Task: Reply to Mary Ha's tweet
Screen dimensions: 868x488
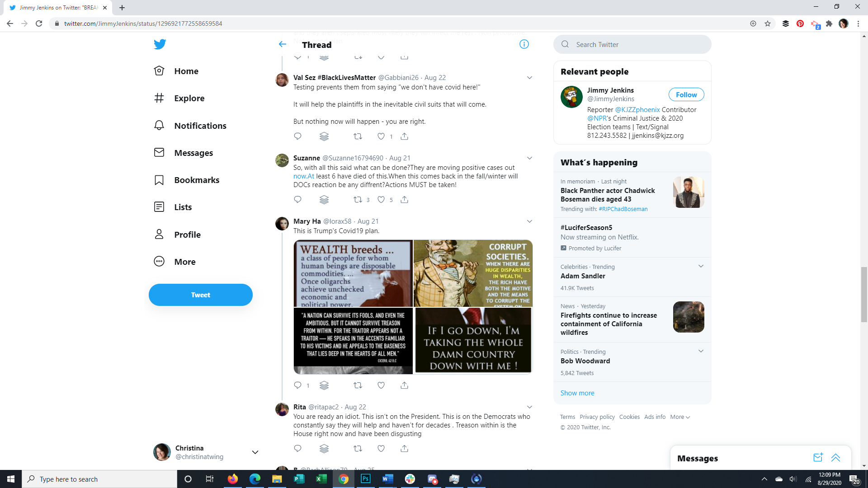Action: coord(297,385)
